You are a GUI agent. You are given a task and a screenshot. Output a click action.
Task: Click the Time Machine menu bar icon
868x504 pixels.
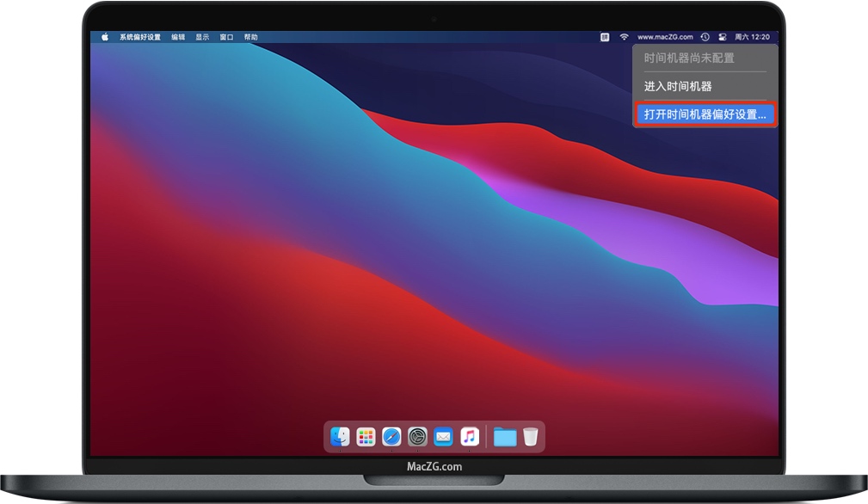pos(705,37)
